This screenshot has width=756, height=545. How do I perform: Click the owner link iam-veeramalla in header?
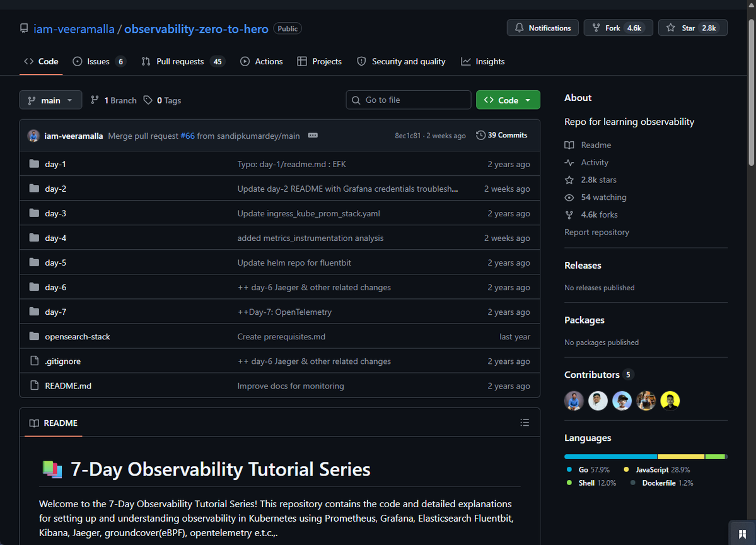coord(74,28)
